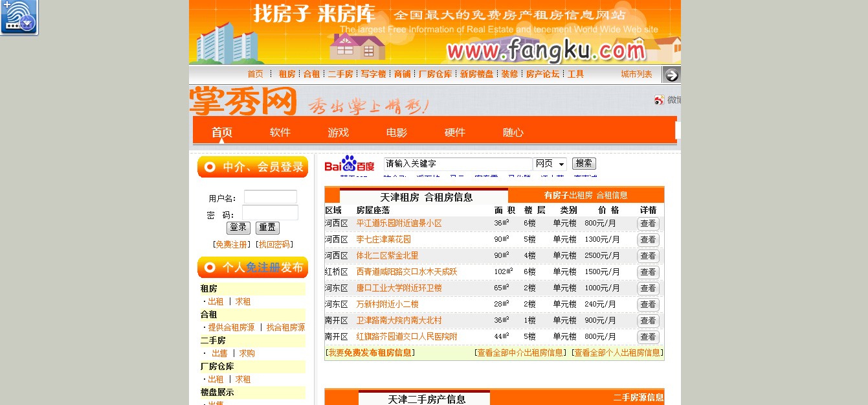Click the arrow icon beside 城市列表

(672, 75)
